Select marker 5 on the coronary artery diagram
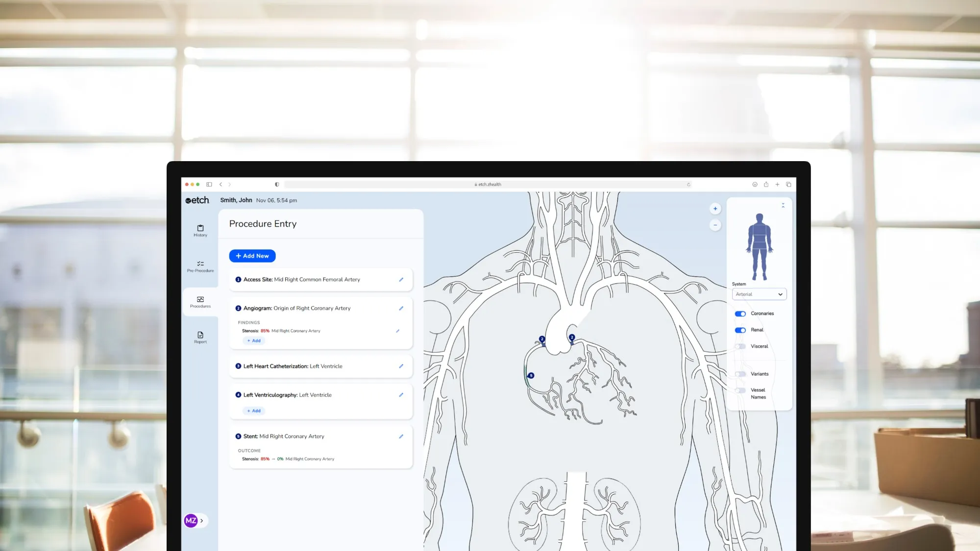Image resolution: width=980 pixels, height=551 pixels. 531,375
